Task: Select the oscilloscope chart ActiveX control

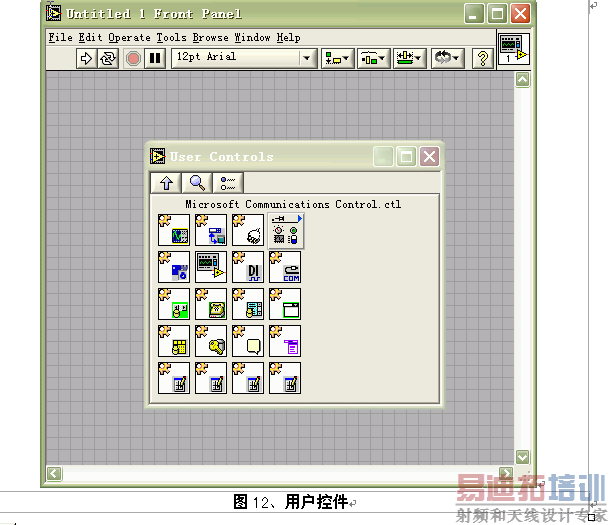Action: pyautogui.click(x=174, y=230)
